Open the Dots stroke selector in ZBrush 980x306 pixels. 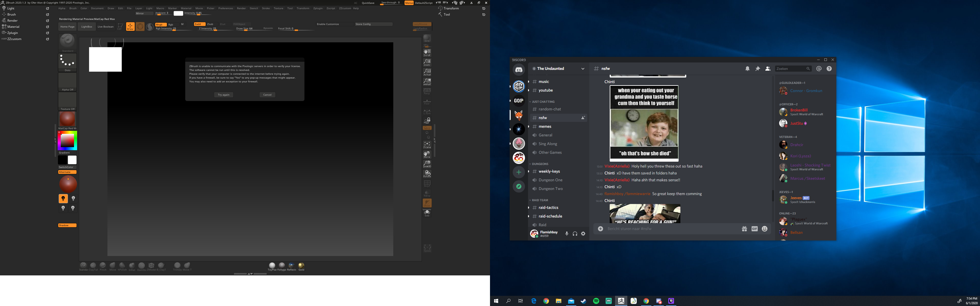click(x=67, y=62)
